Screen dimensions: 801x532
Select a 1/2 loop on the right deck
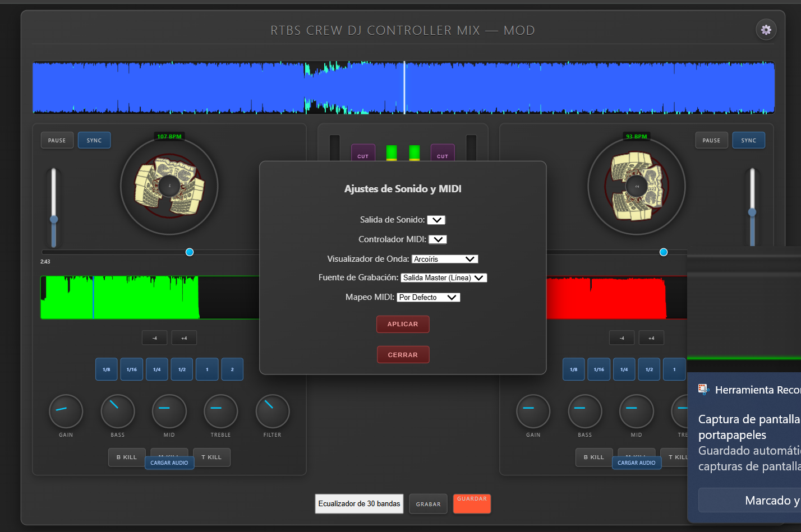tap(649, 369)
